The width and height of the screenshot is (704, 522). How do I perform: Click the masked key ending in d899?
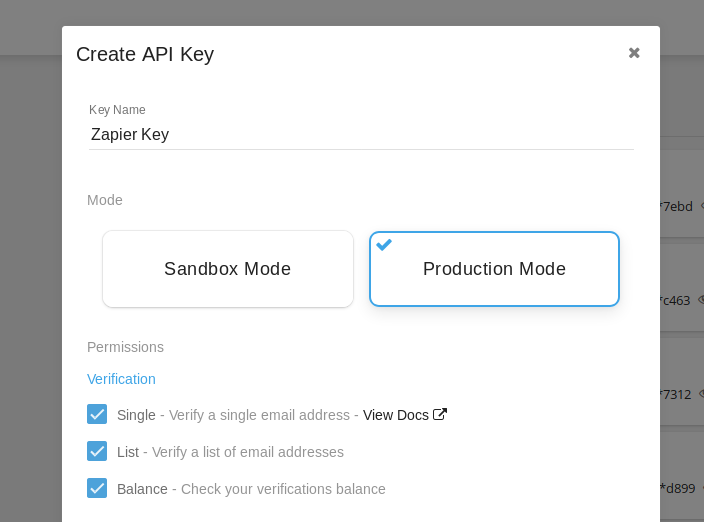(678, 488)
